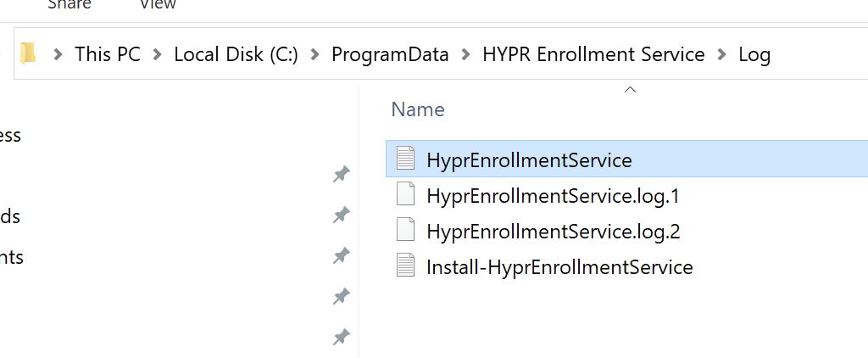Click the Log breadcrumb segment

tap(754, 54)
